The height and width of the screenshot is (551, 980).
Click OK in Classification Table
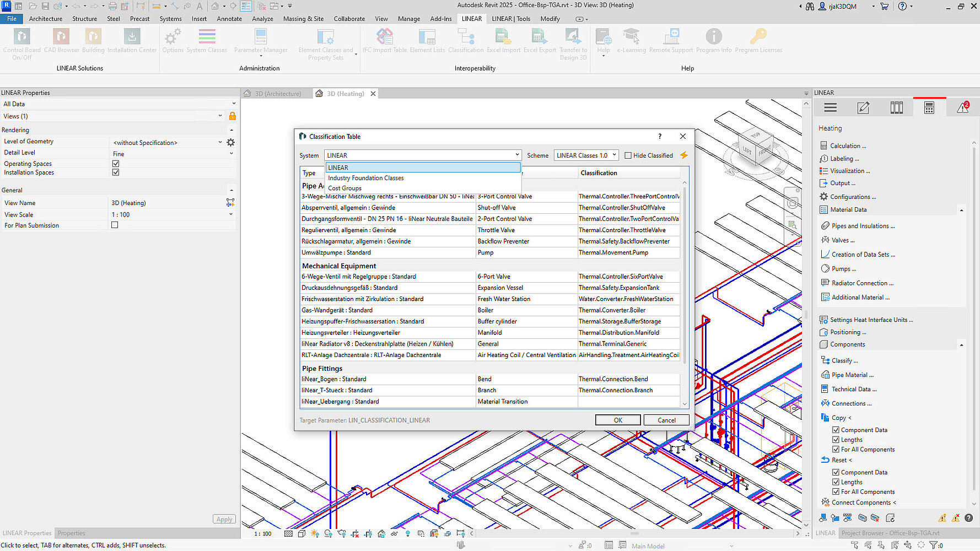coord(618,420)
